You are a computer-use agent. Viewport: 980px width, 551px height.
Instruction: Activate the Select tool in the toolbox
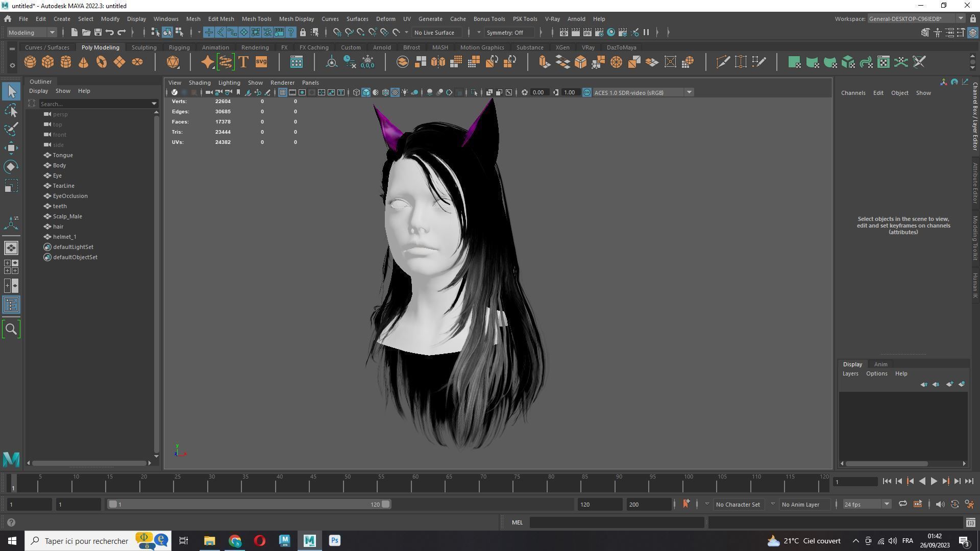11,92
